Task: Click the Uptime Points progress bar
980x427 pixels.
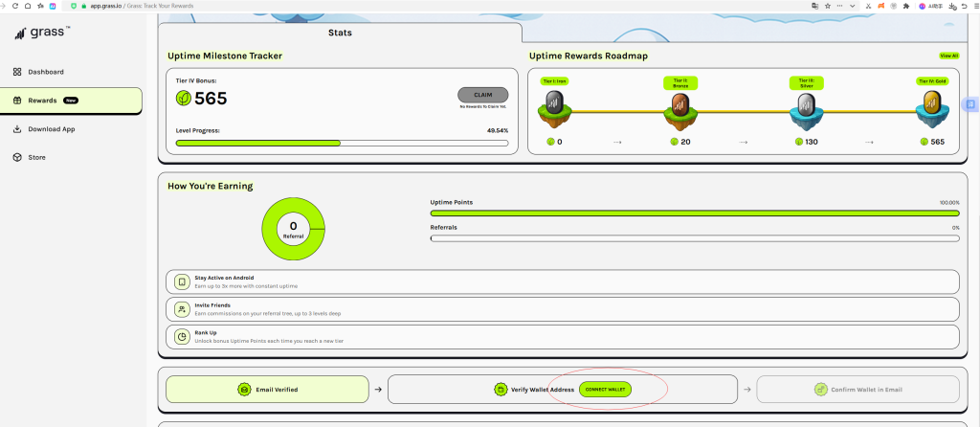Action: [x=695, y=213]
